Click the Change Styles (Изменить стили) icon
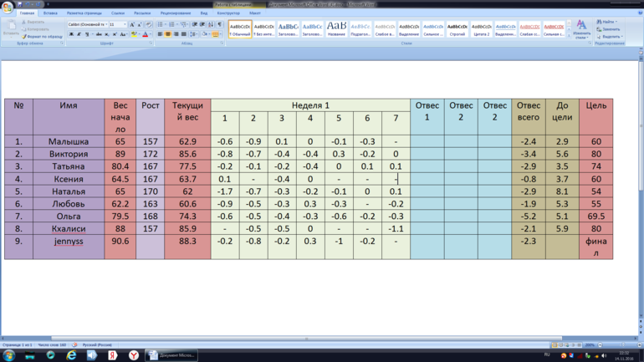Image resolution: width=644 pixels, height=362 pixels. [x=581, y=30]
